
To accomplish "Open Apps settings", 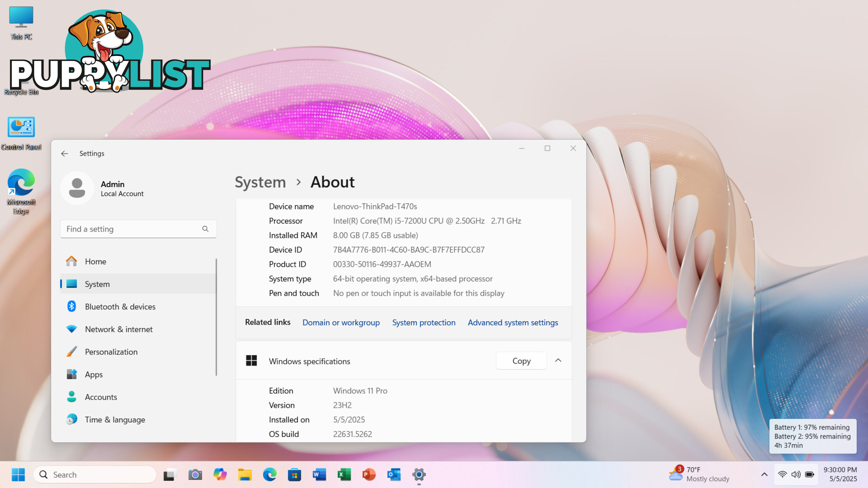I will tap(138, 374).
